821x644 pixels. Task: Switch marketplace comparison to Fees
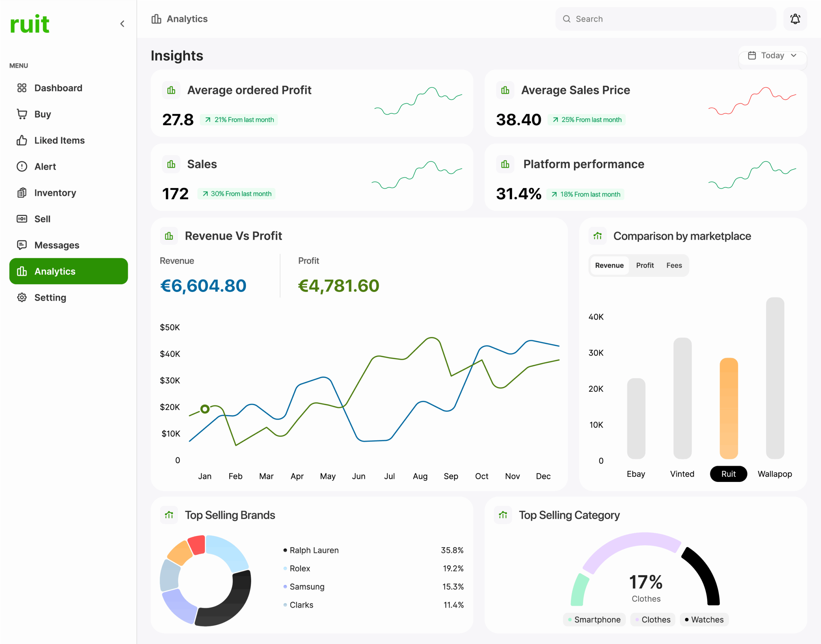tap(674, 265)
